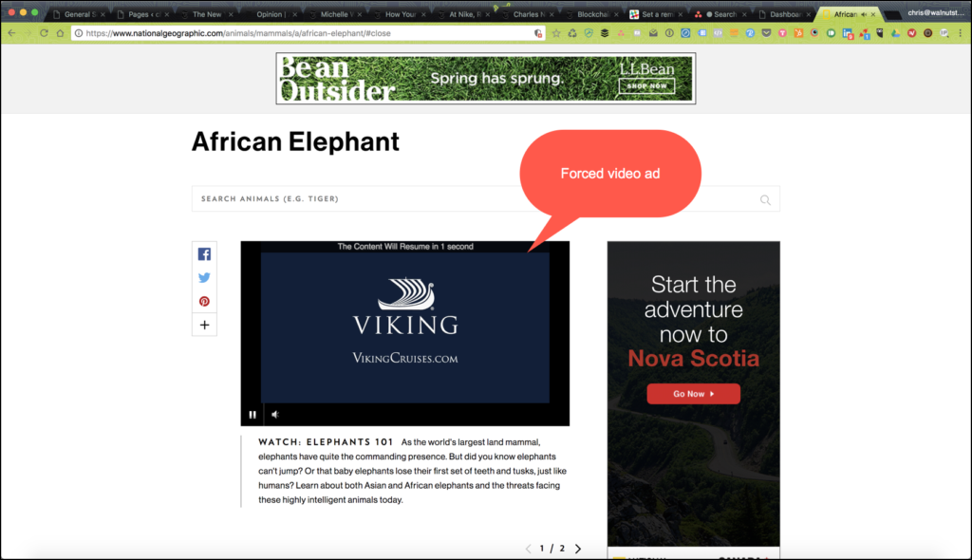The image size is (972, 560).
Task: Toggle the video player's sound
Action: 275,414
